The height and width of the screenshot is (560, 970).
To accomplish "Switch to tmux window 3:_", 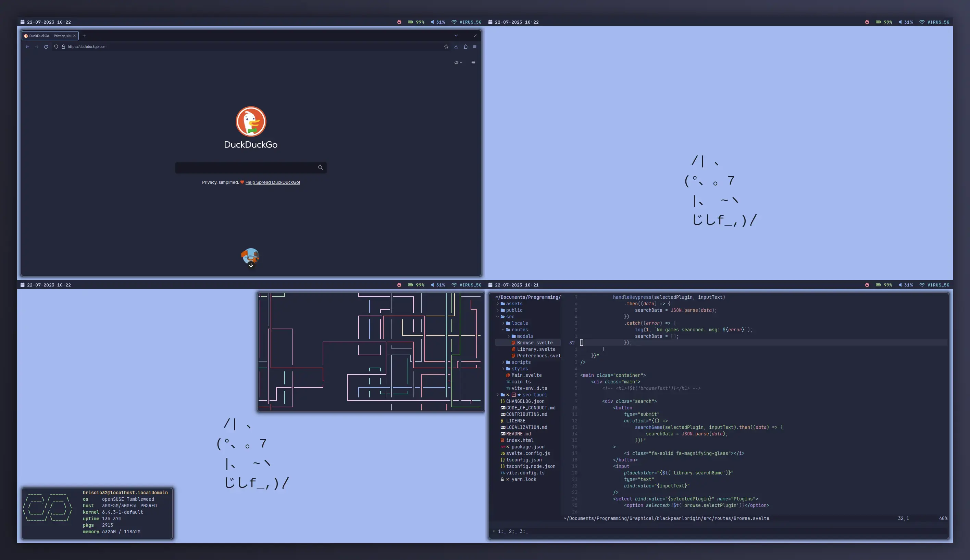I will [524, 532].
